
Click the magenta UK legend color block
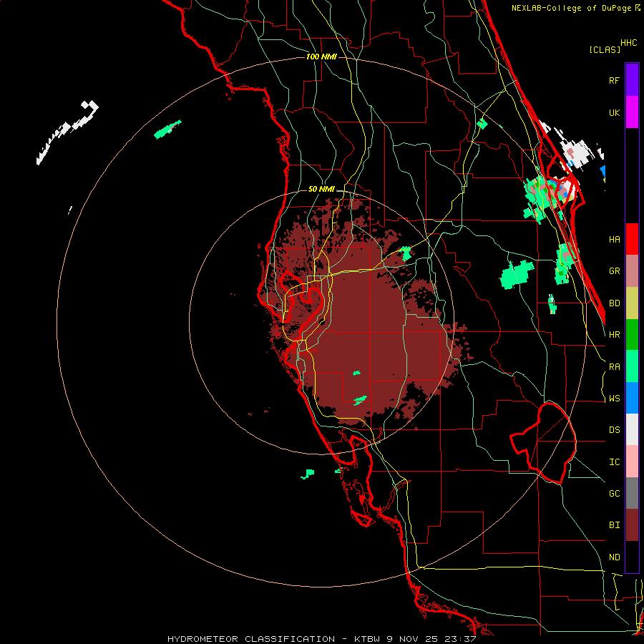click(632, 112)
